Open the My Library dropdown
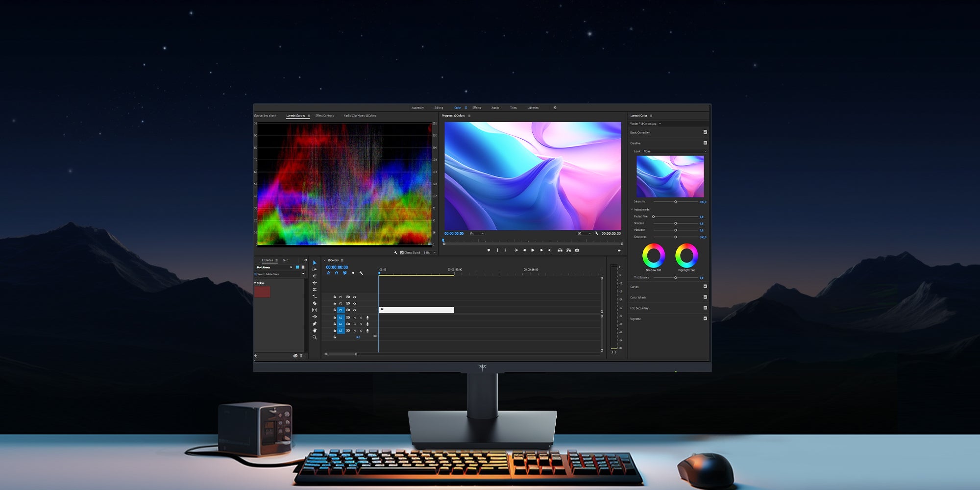 (274, 267)
